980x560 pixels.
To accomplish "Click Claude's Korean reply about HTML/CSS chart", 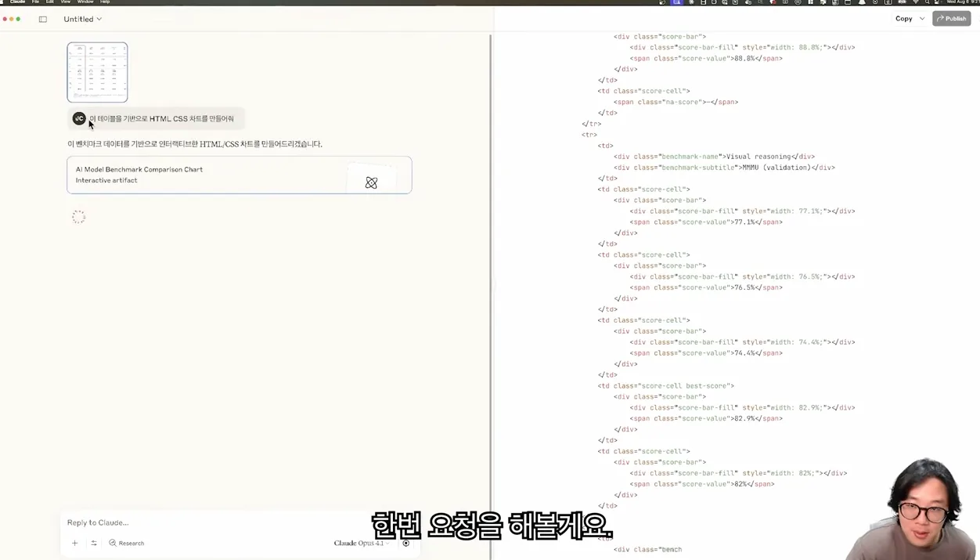I will pyautogui.click(x=195, y=144).
